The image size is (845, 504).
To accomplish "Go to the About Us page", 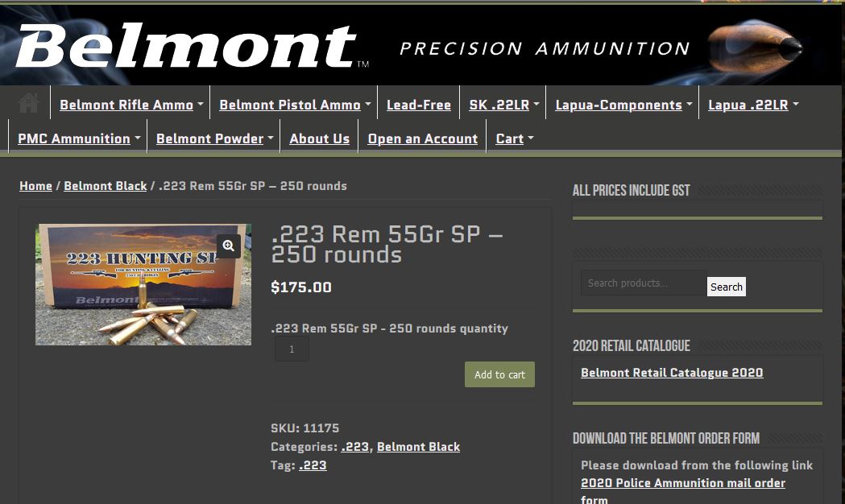I will click(x=319, y=139).
